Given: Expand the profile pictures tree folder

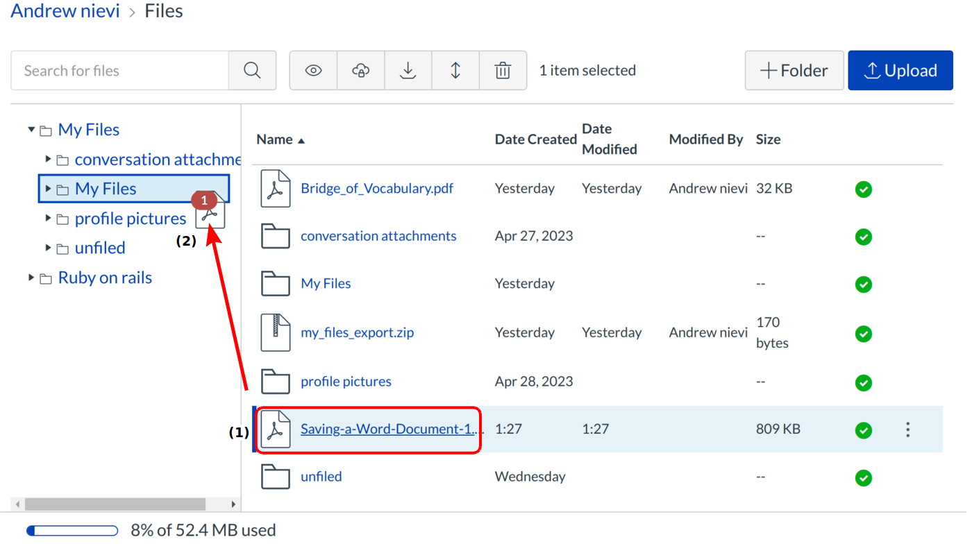Looking at the screenshot, I should pos(48,219).
